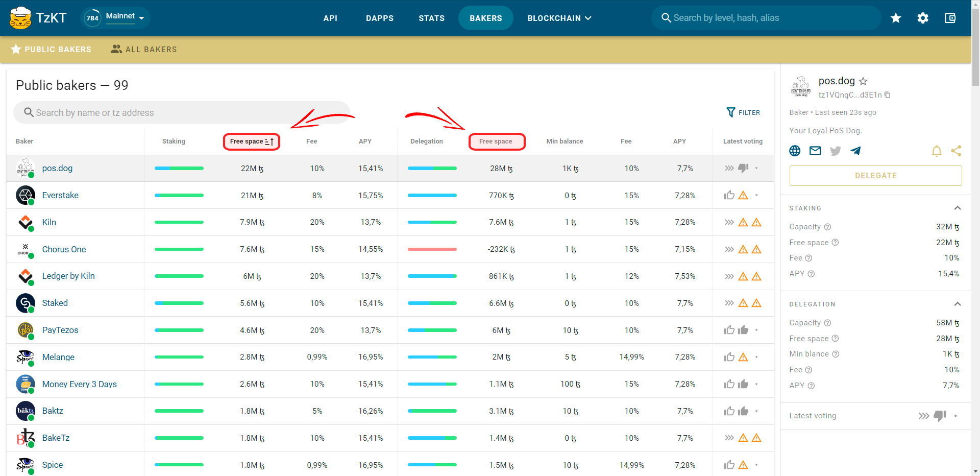Click the delegation Min balance column header
The height and width of the screenshot is (476, 980).
point(565,141)
